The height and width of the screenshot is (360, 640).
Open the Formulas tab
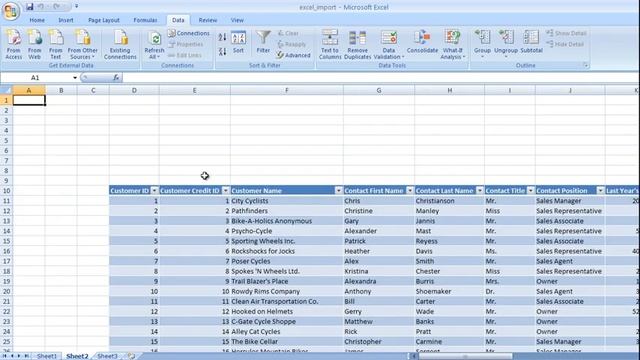pyautogui.click(x=145, y=20)
